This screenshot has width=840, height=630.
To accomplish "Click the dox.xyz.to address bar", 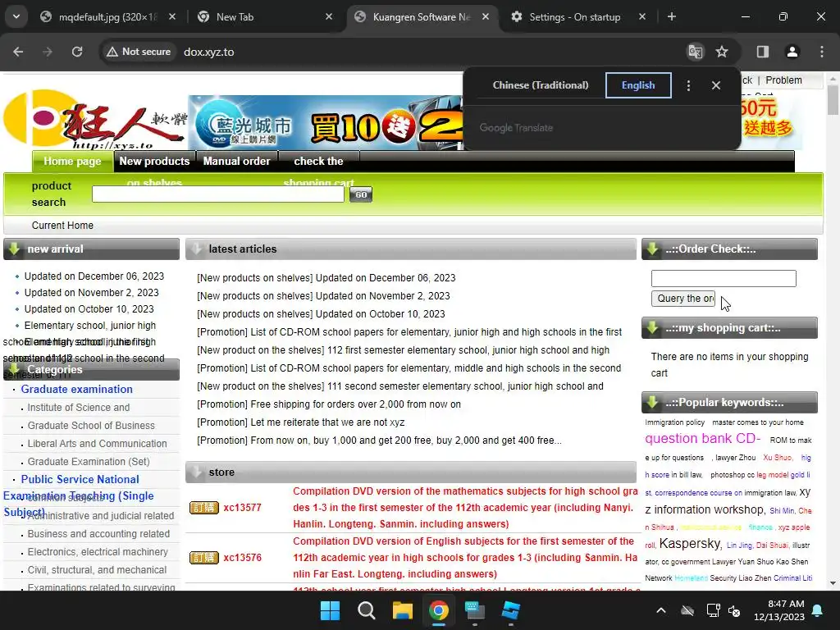I will 209,52.
